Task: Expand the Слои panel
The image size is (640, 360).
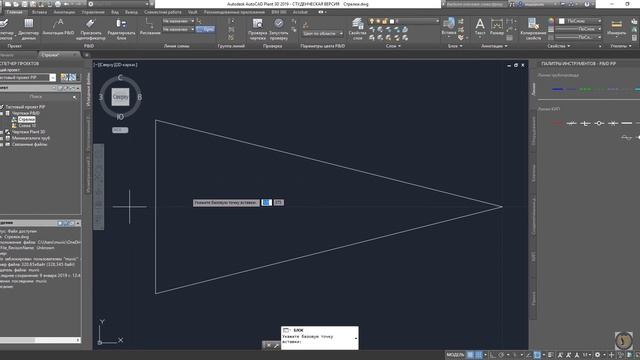Action: tap(393, 46)
